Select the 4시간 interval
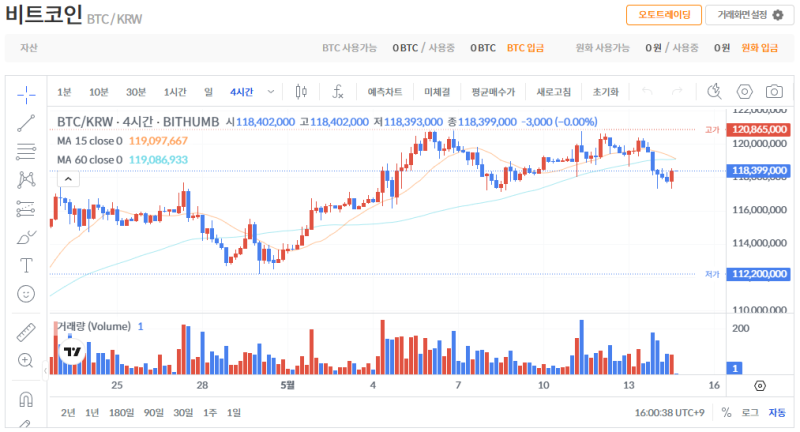Viewport: 800px width, 432px height. pos(241,92)
